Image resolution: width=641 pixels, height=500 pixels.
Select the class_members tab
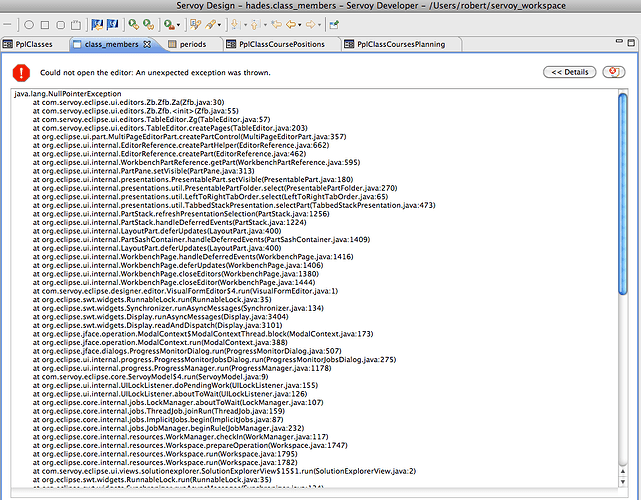111,44
